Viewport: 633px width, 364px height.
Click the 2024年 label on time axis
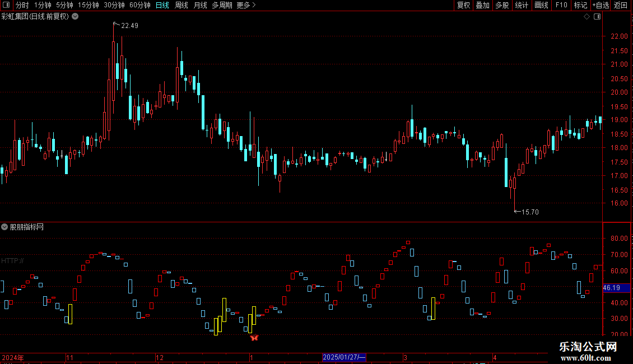coord(13,357)
